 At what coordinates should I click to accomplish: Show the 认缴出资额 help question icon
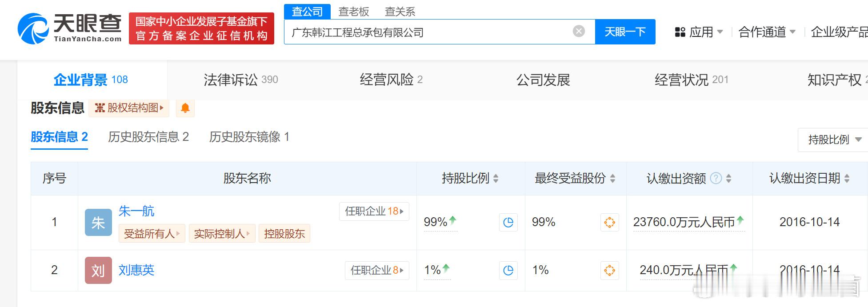pyautogui.click(x=716, y=178)
